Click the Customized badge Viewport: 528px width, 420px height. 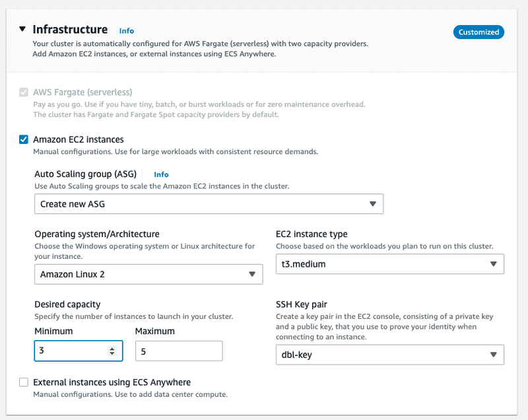(478, 32)
